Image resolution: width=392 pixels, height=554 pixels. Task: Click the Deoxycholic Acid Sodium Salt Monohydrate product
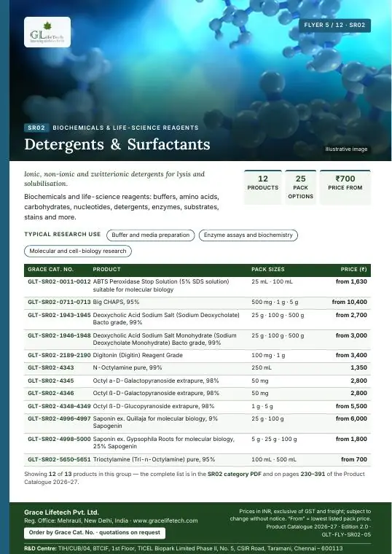click(x=165, y=339)
